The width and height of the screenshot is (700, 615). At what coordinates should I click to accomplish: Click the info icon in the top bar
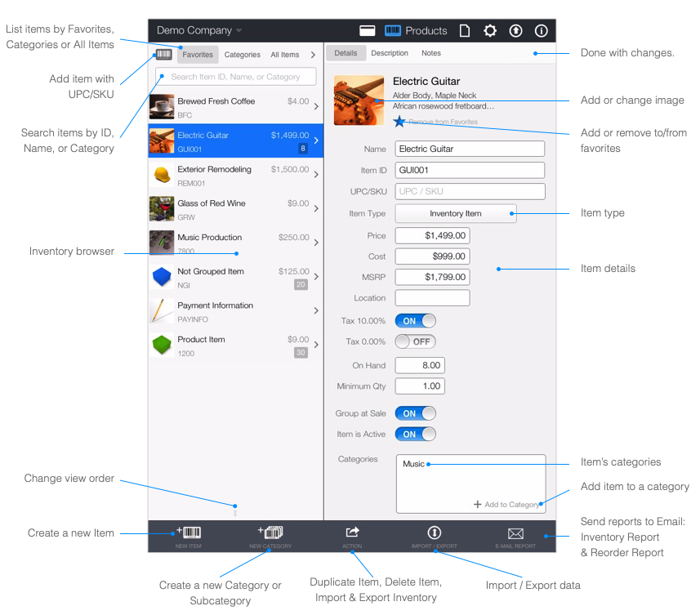(541, 30)
